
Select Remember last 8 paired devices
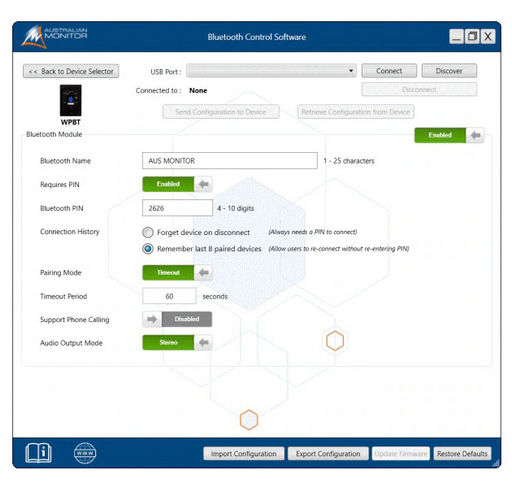(148, 249)
